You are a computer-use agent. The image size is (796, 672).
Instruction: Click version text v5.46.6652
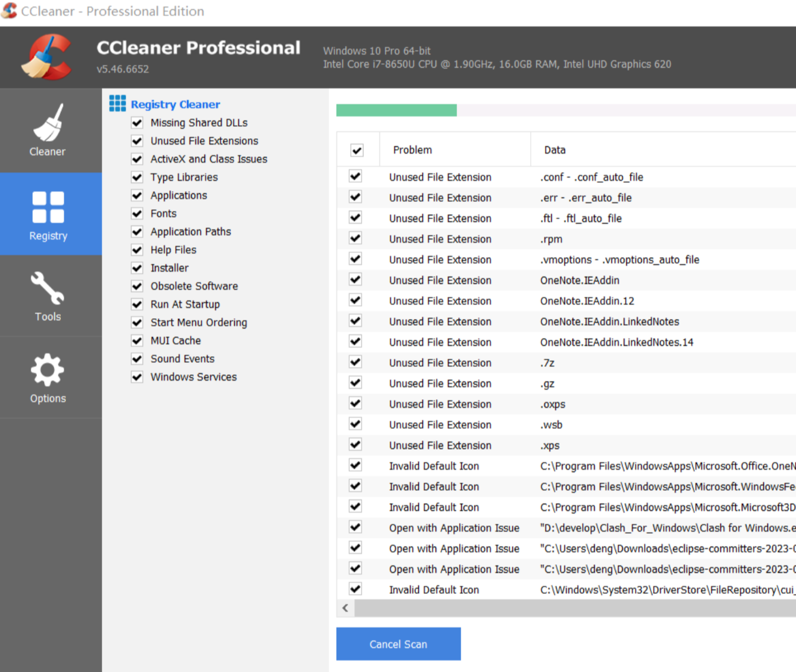pyautogui.click(x=123, y=69)
